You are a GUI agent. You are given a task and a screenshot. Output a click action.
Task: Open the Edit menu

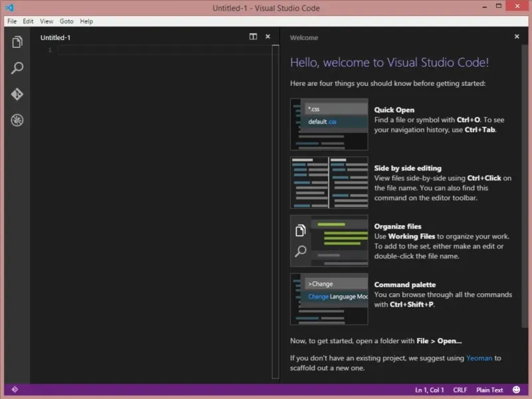click(28, 21)
